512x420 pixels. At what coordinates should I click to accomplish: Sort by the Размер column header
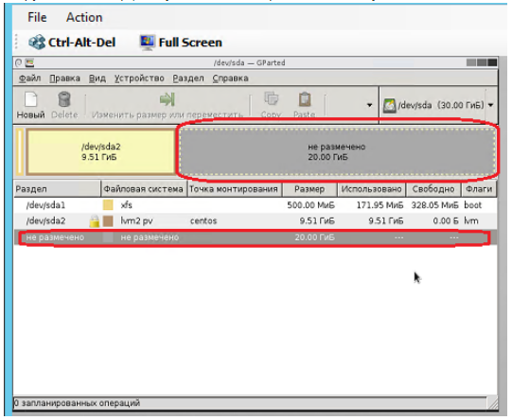(x=309, y=189)
